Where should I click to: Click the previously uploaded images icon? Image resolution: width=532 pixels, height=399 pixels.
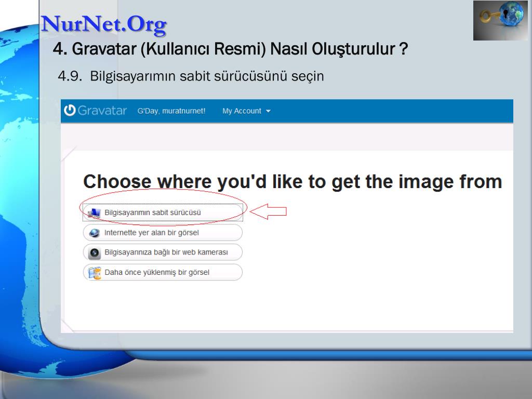[95, 273]
